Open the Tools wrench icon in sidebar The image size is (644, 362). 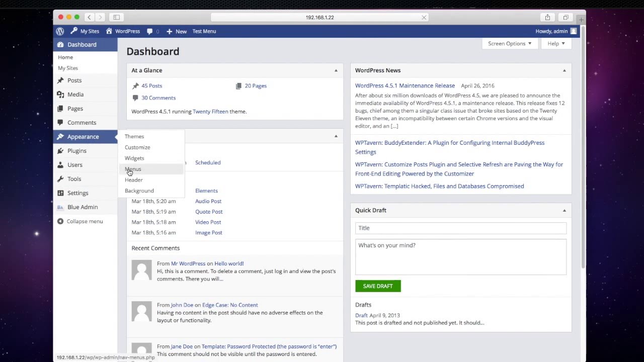click(60, 179)
